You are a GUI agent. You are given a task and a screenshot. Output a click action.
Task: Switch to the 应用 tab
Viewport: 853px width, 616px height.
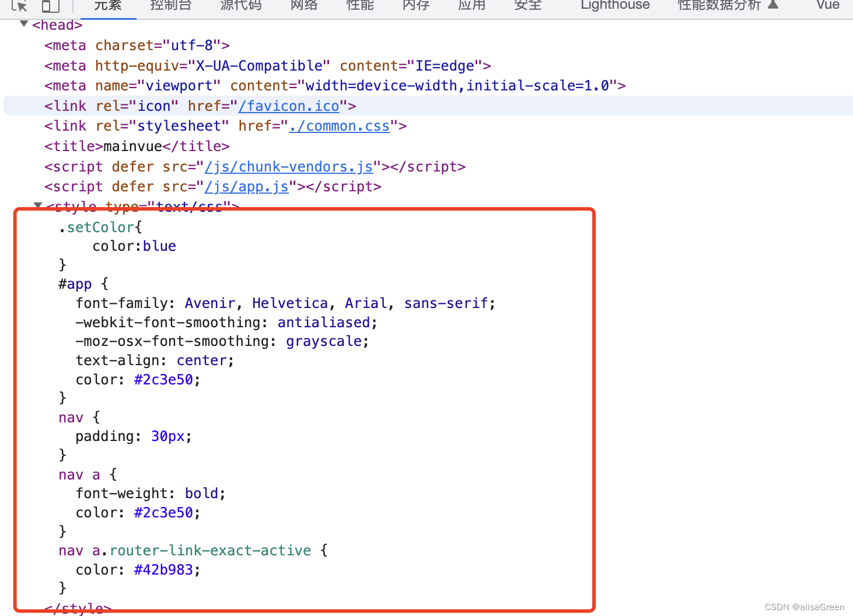(472, 5)
